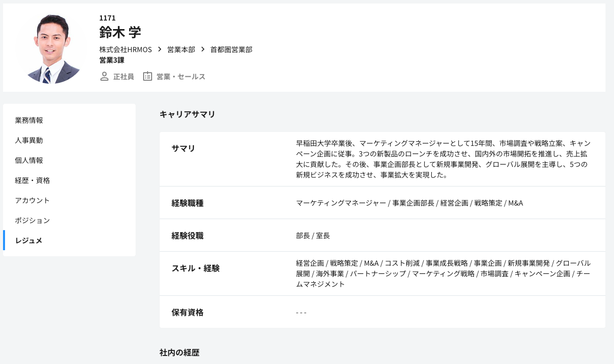Click the badge icon beside 営業・セールス
This screenshot has width=614, height=364.
pos(147,77)
